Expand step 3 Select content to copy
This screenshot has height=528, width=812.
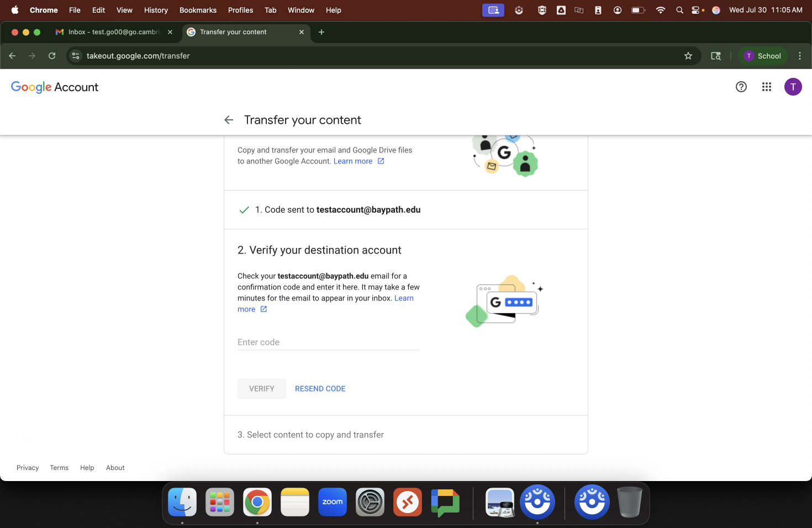click(310, 435)
